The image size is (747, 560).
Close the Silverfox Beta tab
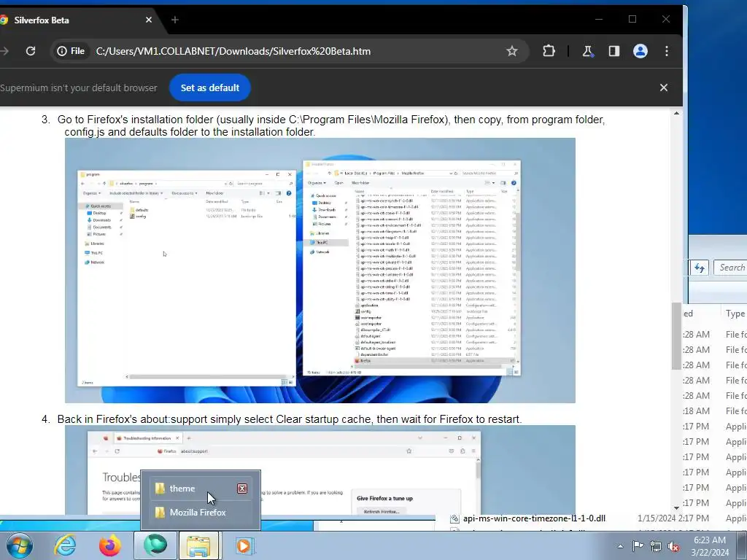pos(149,20)
